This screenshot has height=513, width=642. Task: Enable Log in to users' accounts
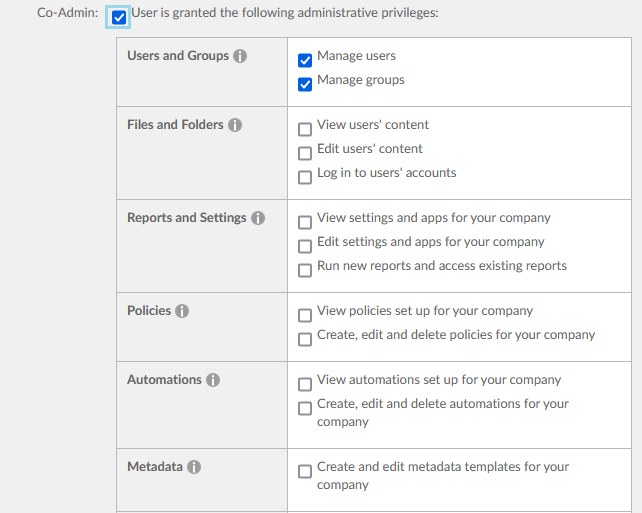305,177
